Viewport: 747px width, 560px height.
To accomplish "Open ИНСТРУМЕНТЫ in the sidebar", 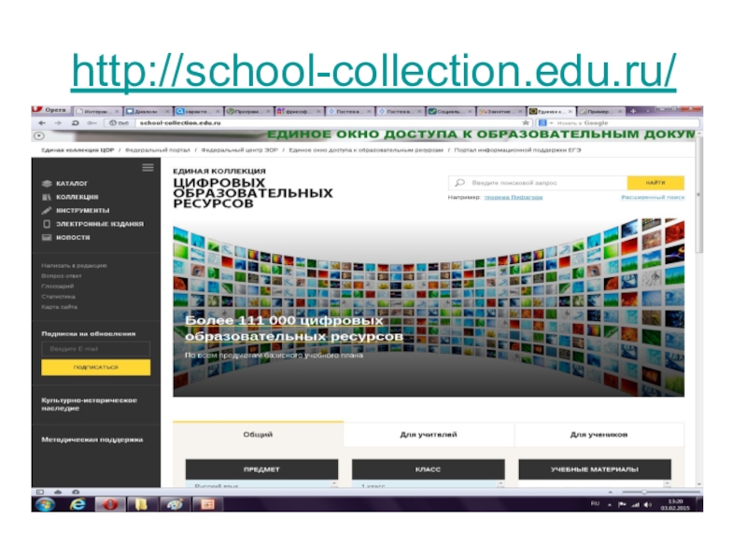I will 83,211.
